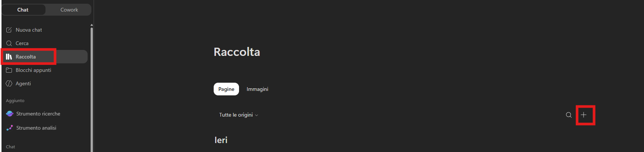Select the Immagini tab
Image resolution: width=644 pixels, height=152 pixels.
coord(257,89)
